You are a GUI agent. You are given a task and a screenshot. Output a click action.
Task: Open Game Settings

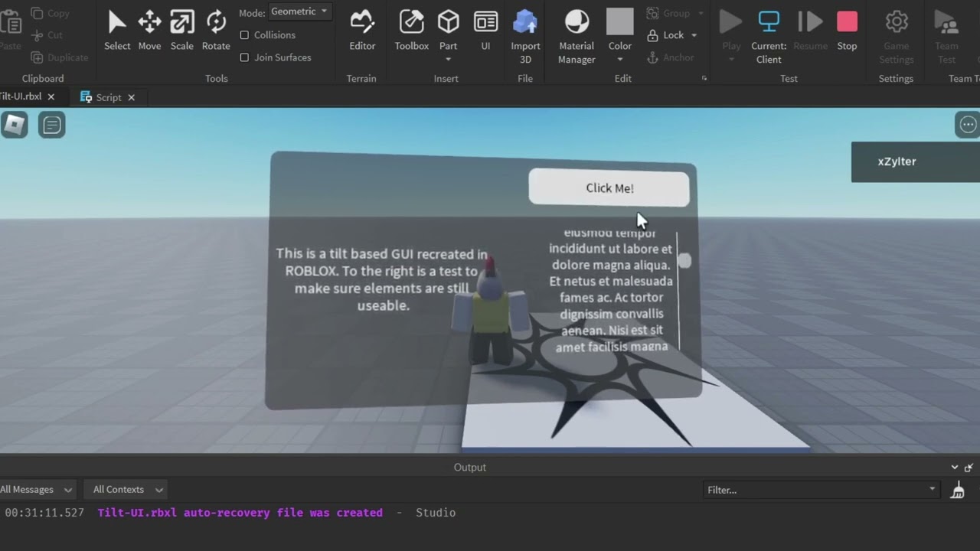[897, 37]
